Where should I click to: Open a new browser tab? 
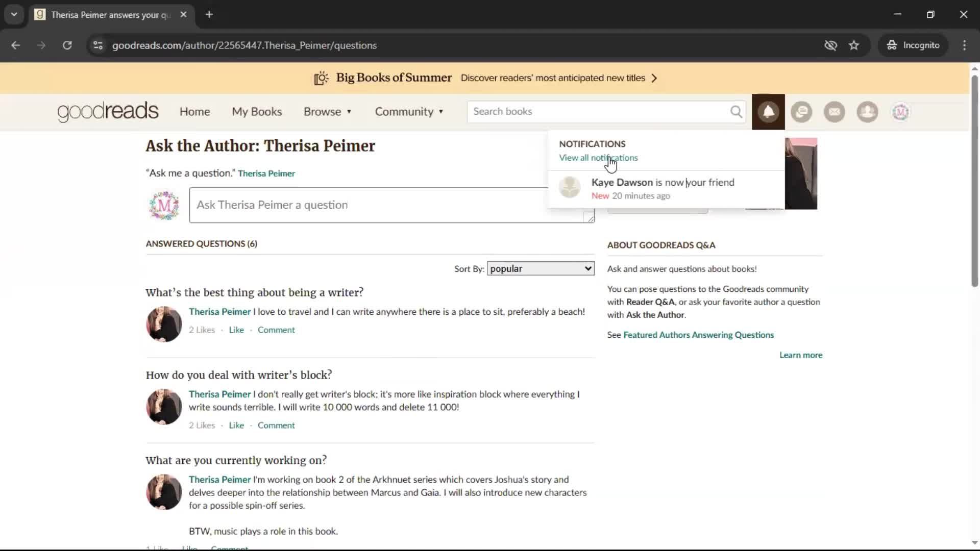209,14
